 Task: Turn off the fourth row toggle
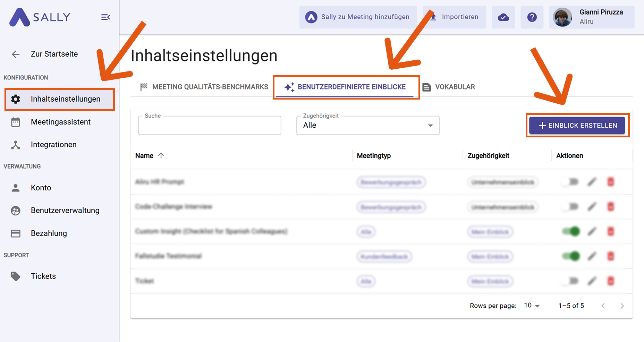point(571,256)
